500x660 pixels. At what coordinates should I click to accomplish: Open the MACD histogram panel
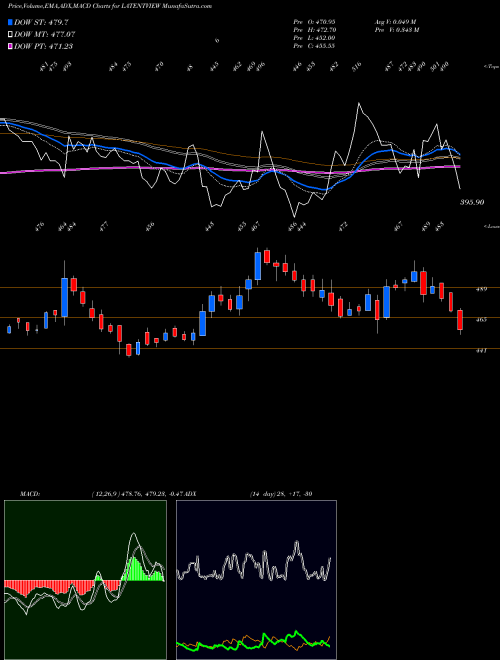85,580
